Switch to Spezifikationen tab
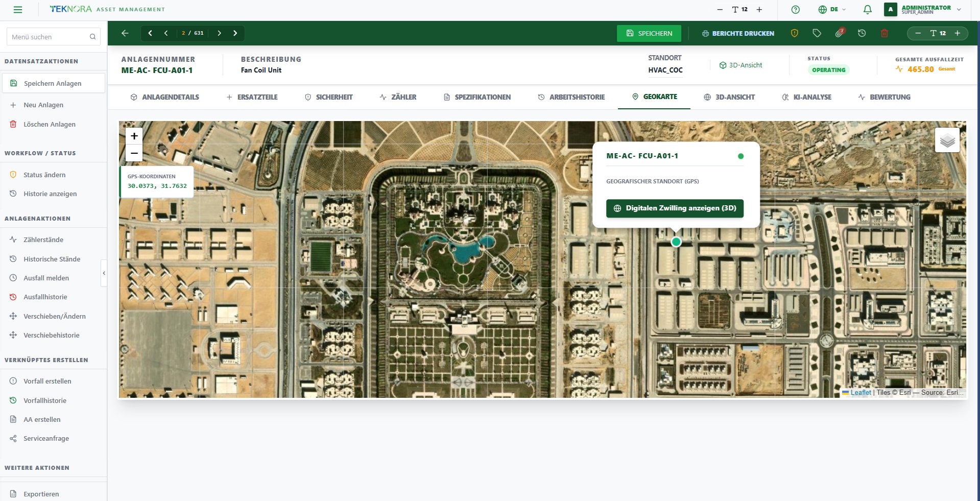Viewport: 980px width, 501px height. pyautogui.click(x=477, y=97)
